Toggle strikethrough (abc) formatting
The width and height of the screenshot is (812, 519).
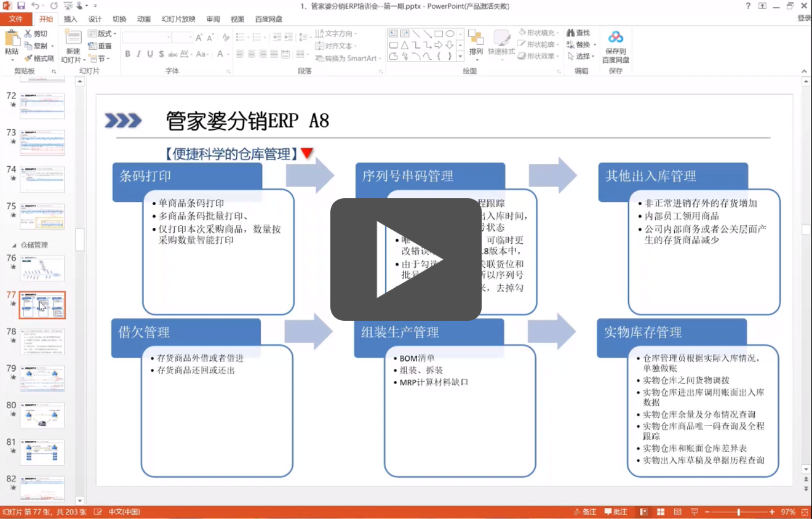pos(172,54)
